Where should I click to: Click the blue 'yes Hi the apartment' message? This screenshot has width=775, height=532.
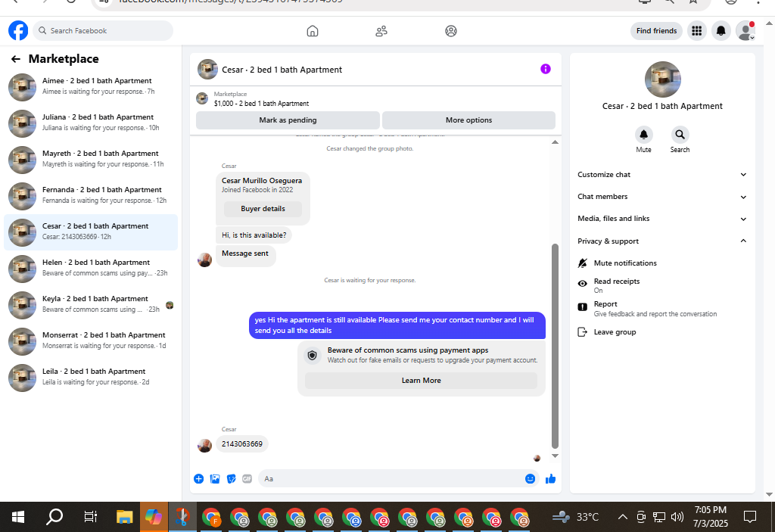[397, 325]
